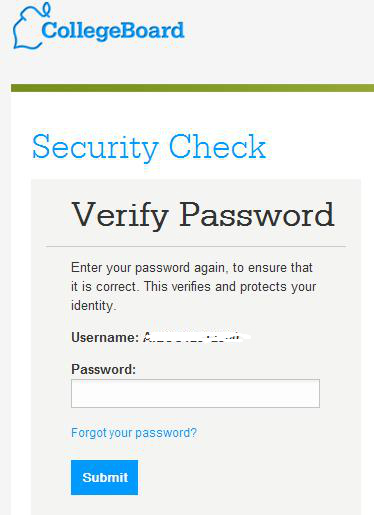Click the line starting Enter your password again
The height and width of the screenshot is (515, 374).
(x=192, y=268)
